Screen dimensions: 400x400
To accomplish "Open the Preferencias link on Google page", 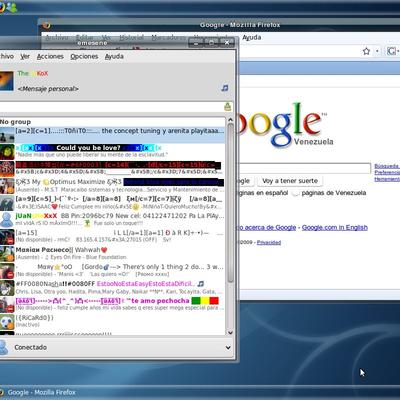I will coord(387,172).
